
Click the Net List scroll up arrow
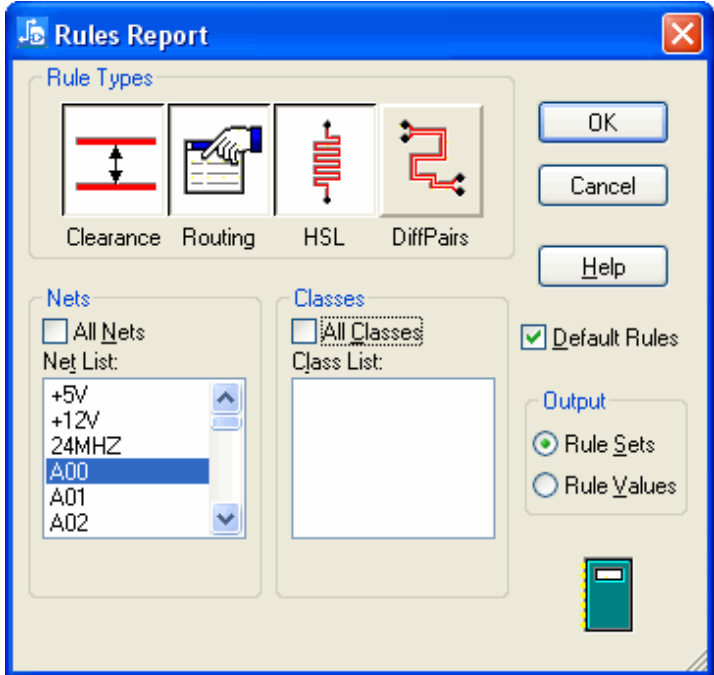pyautogui.click(x=227, y=398)
